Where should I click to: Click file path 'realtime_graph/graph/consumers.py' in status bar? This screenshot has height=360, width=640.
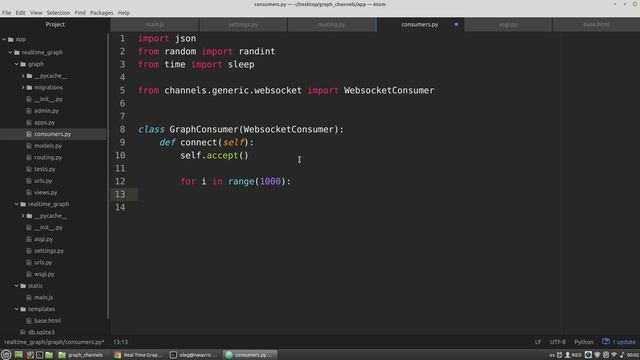pyautogui.click(x=54, y=342)
